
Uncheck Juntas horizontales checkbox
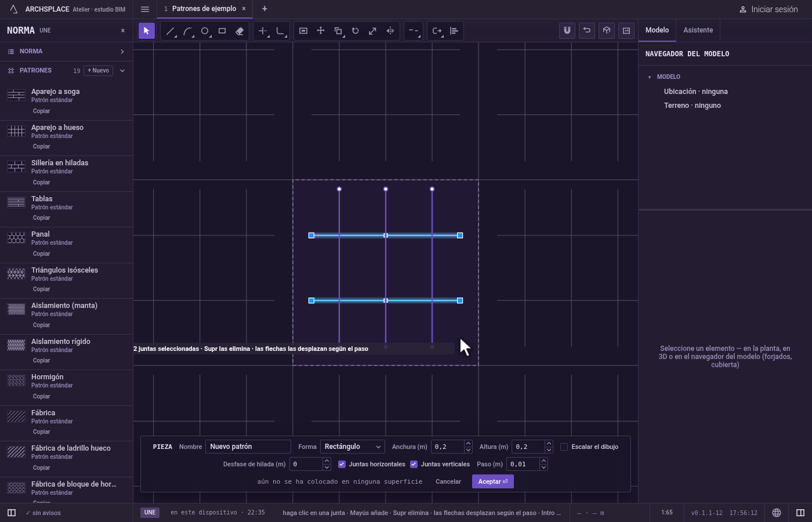[x=342, y=464]
